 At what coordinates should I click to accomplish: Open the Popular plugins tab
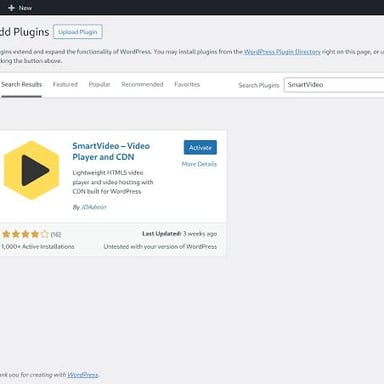[x=99, y=85]
